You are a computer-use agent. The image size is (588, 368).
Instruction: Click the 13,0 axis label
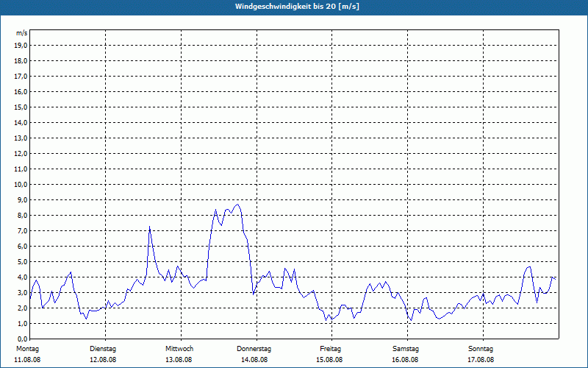tap(21, 138)
